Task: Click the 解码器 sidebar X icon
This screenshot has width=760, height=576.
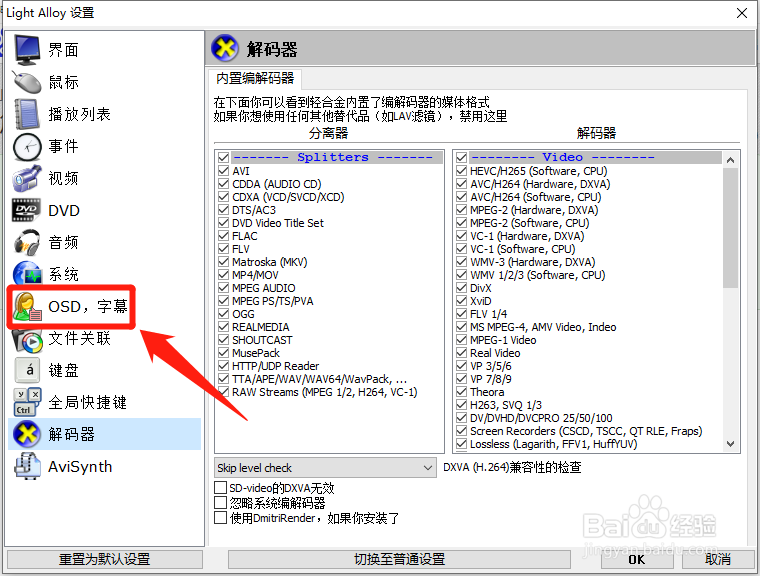Action: click(28, 434)
